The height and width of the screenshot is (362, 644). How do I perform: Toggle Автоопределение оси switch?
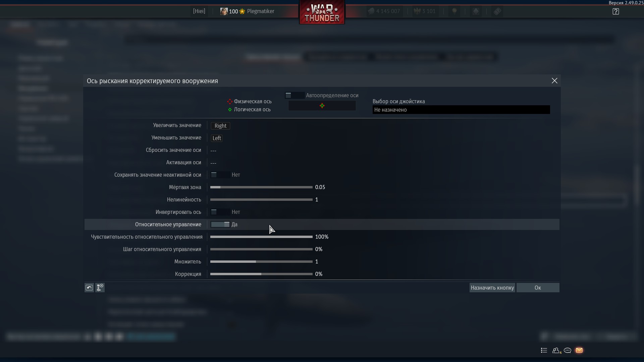294,96
